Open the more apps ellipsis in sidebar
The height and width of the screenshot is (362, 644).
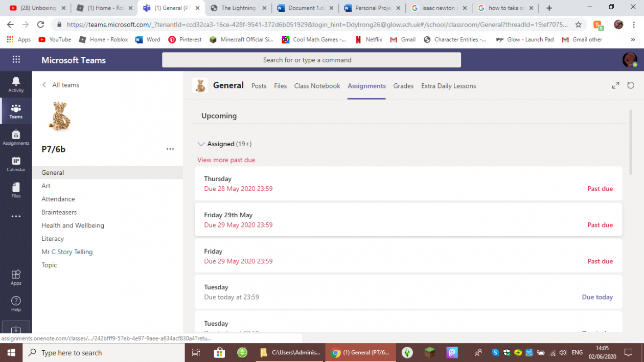pyautogui.click(x=16, y=216)
